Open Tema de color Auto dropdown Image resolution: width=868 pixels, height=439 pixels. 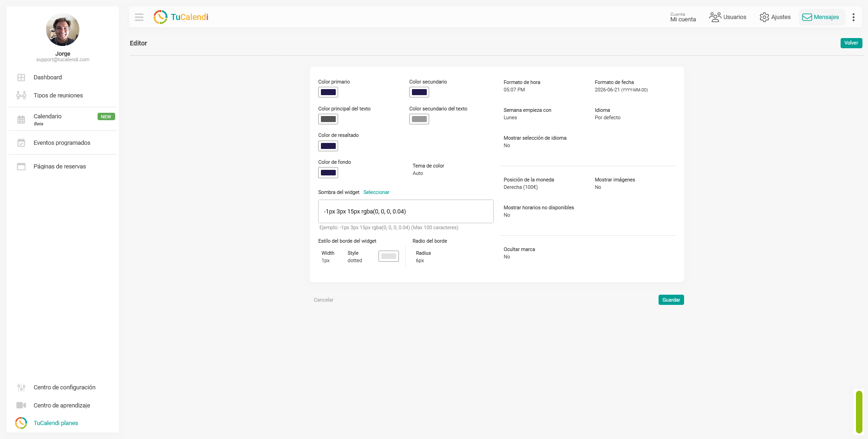[x=428, y=169]
